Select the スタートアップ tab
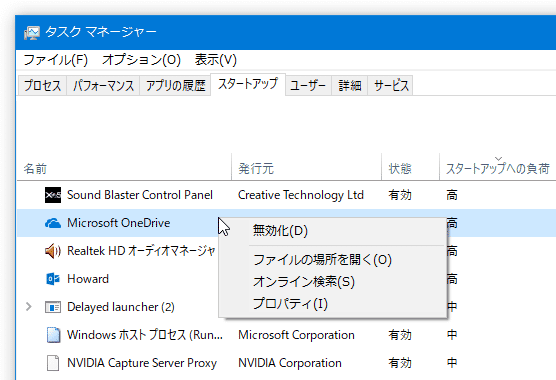556x380 pixels. [248, 84]
